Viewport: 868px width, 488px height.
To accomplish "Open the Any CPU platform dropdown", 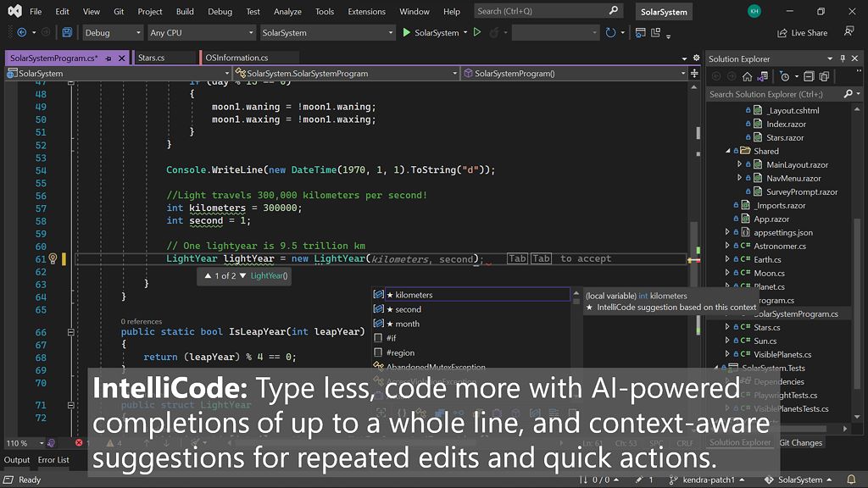I will click(x=202, y=33).
